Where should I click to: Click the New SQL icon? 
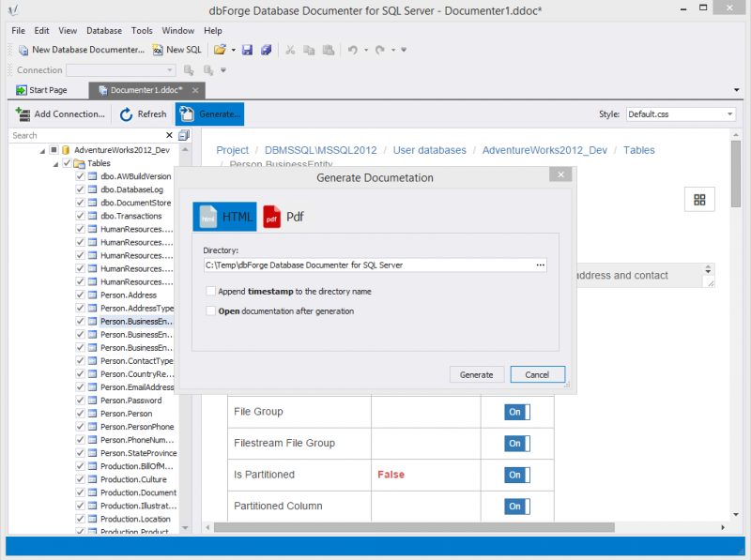coord(158,50)
